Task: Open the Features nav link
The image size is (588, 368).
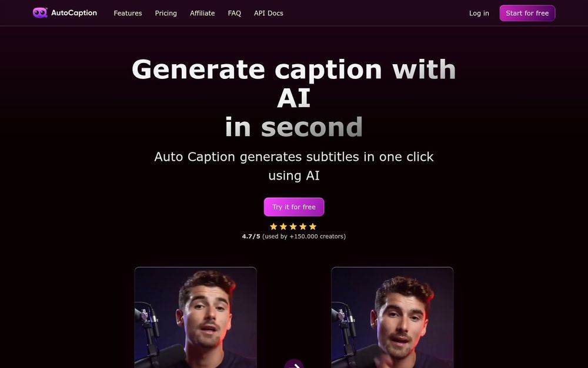Action: click(x=128, y=13)
